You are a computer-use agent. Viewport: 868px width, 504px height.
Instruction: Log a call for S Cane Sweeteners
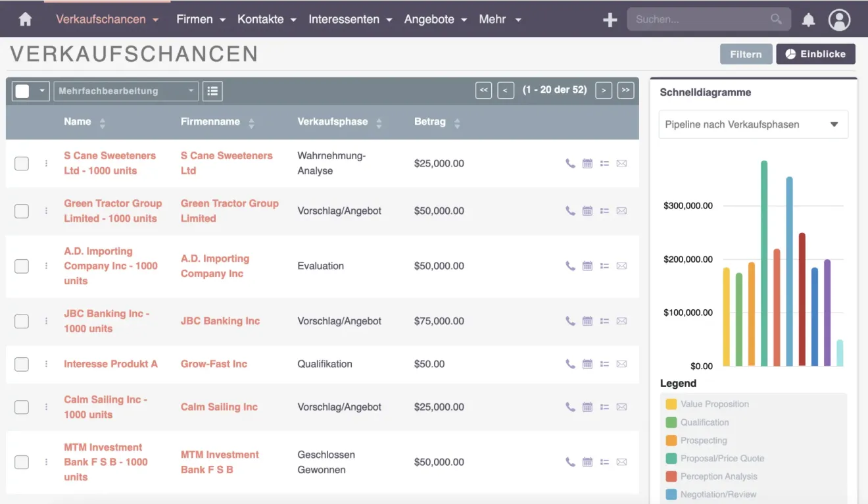[570, 163]
